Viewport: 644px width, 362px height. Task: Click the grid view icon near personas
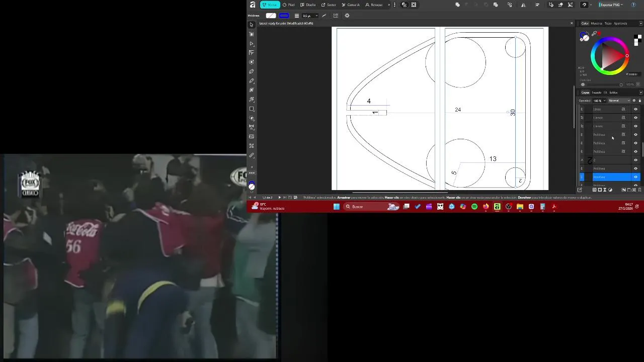click(414, 5)
